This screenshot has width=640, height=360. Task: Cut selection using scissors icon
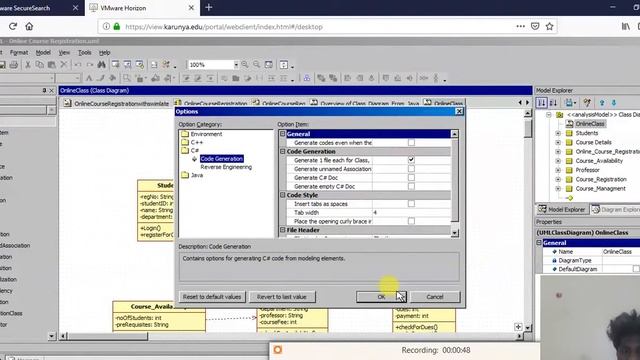click(28, 65)
